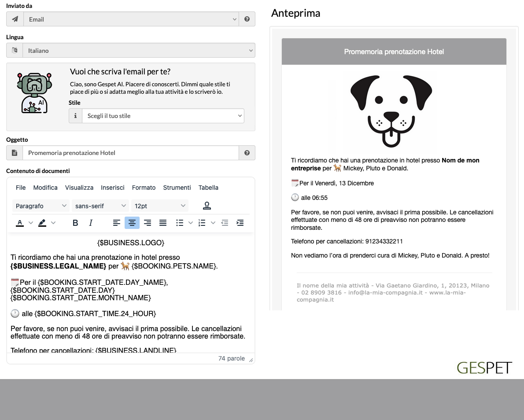The image size is (524, 420).
Task: Click {$BOOKING.PETS.NAME} variable in editor
Action: (174, 266)
